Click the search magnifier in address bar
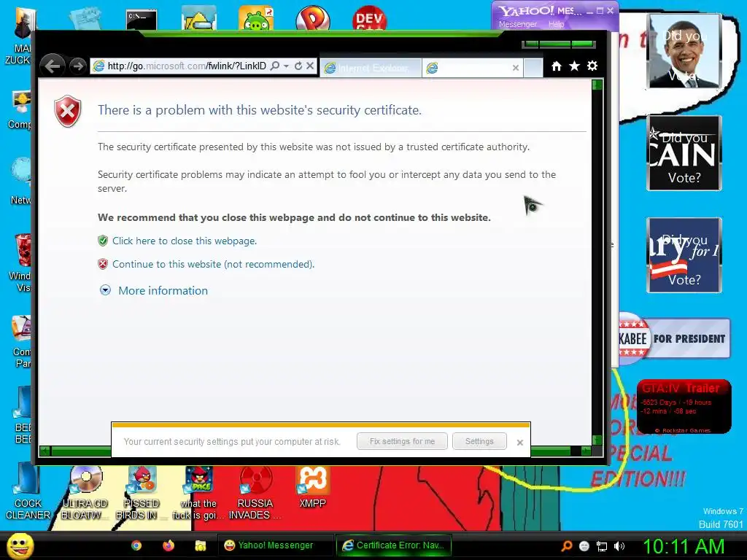The image size is (747, 560). pyautogui.click(x=275, y=66)
